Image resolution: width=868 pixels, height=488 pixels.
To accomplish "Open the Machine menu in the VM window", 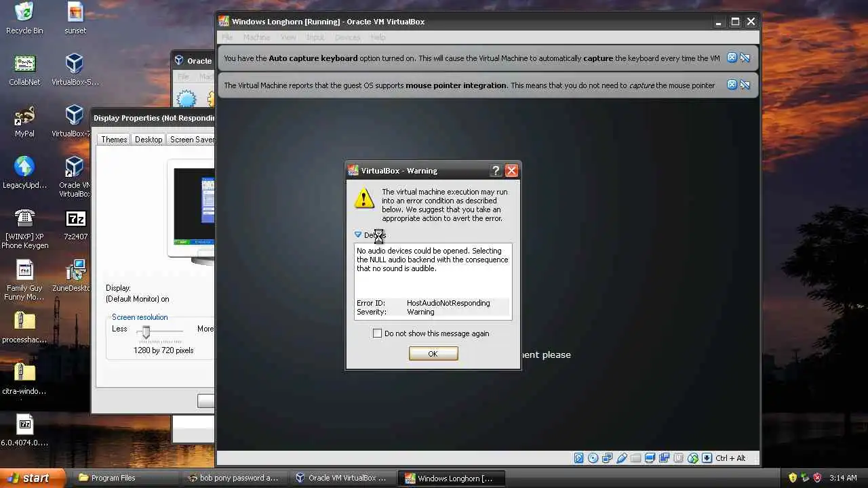I will [256, 37].
